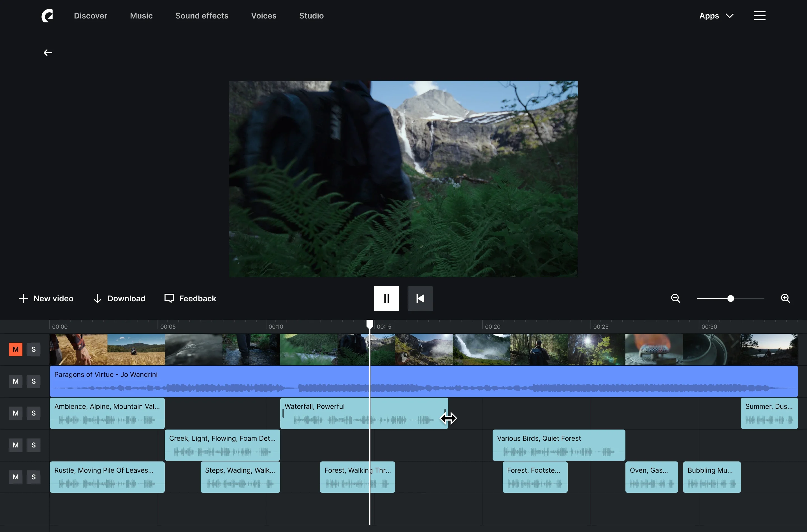Click the zoom in magnifier icon
This screenshot has height=532, width=807.
click(785, 298)
